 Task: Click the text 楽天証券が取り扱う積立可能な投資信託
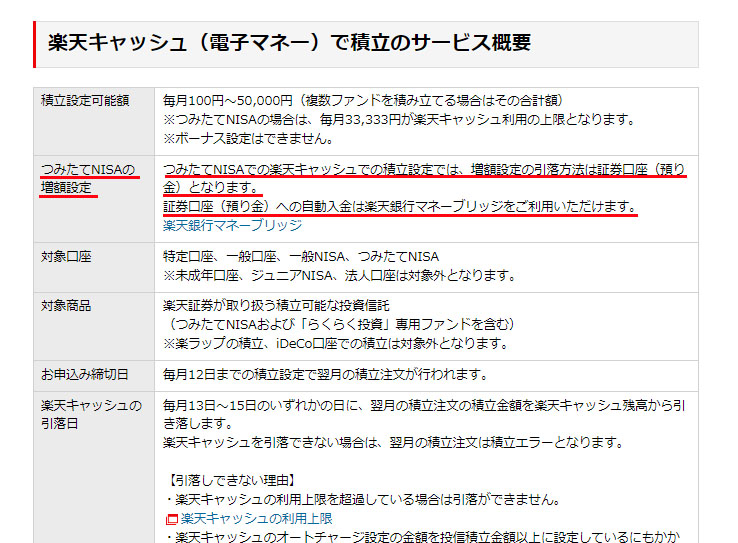pyautogui.click(x=276, y=305)
